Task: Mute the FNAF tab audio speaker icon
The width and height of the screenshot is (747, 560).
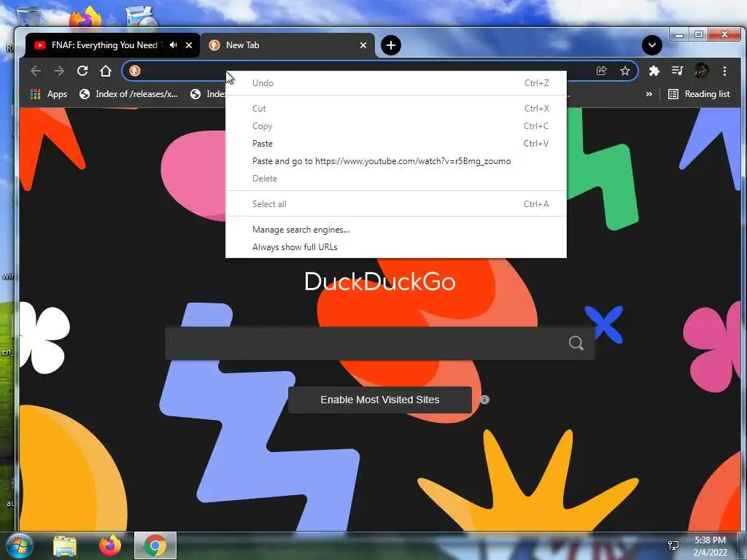Action: click(174, 44)
